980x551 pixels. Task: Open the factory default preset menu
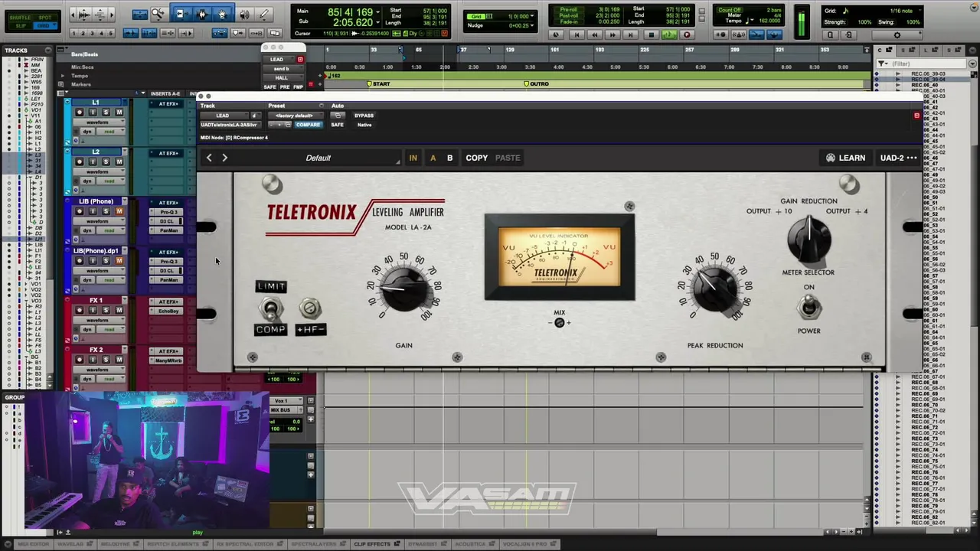click(x=296, y=116)
